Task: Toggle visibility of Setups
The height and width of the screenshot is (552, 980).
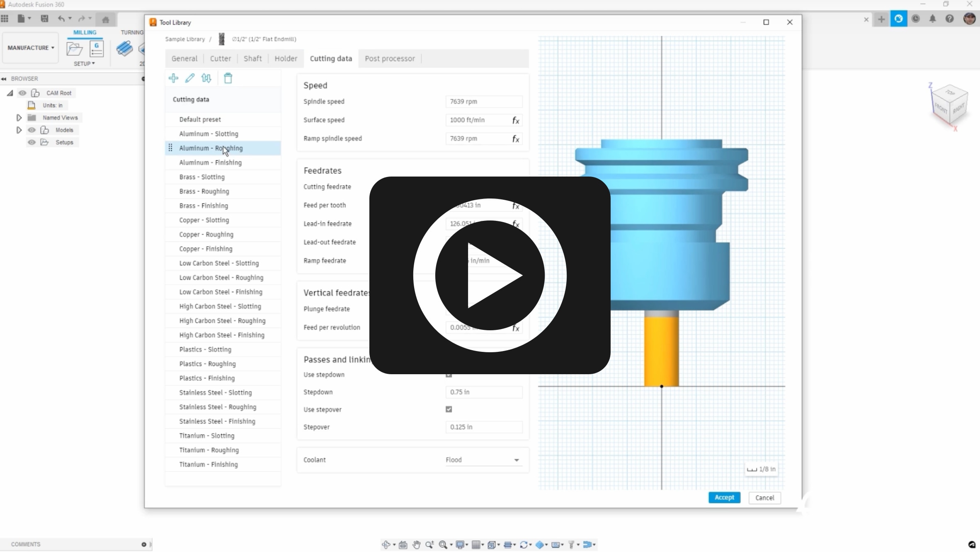Action: click(32, 142)
